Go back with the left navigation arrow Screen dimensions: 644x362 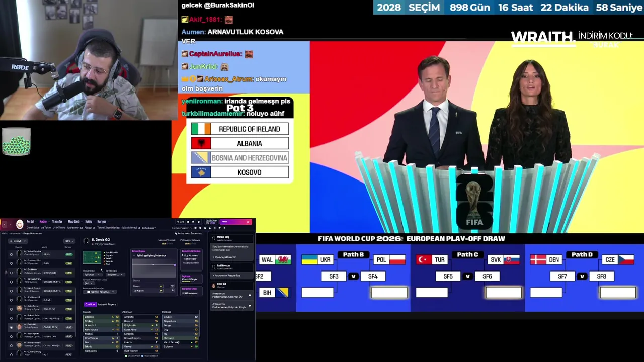click(x=5, y=224)
